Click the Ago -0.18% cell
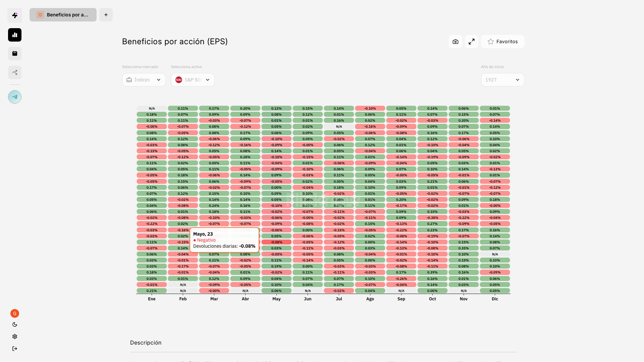This screenshot has height=362, width=644. [x=370, y=127]
